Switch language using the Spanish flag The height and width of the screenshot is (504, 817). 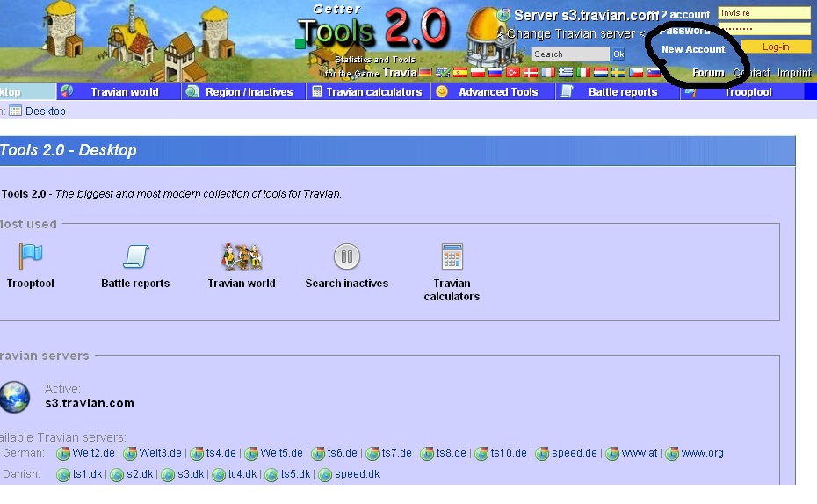460,72
